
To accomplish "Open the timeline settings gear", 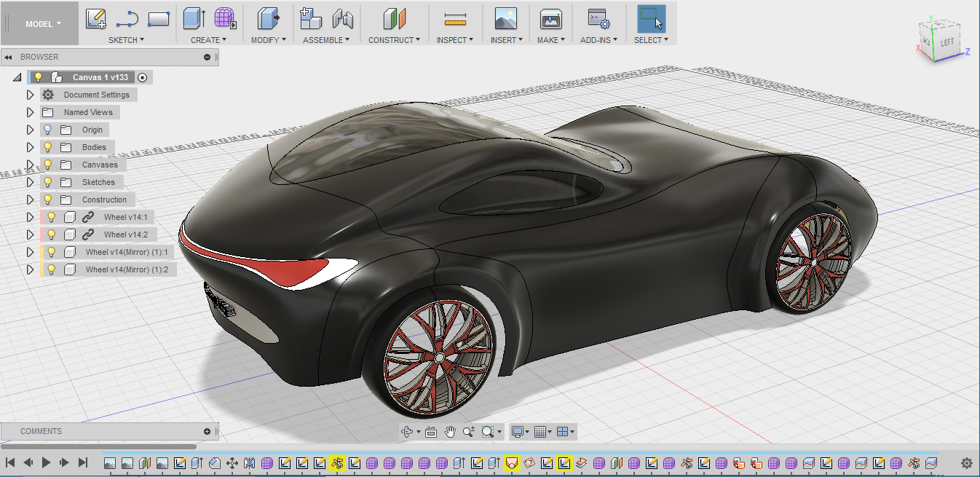I will [x=967, y=462].
